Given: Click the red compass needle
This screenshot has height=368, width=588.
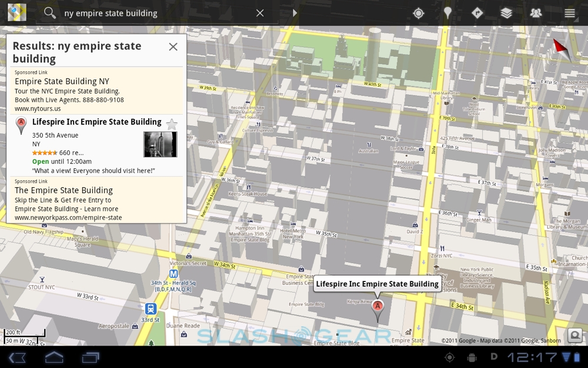Looking at the screenshot, I should click(x=561, y=50).
